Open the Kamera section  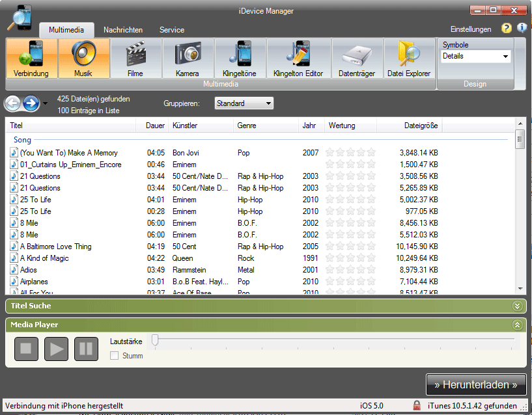point(188,59)
